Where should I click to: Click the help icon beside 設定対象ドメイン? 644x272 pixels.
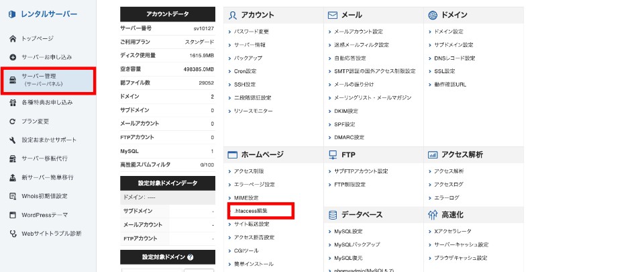click(190, 257)
